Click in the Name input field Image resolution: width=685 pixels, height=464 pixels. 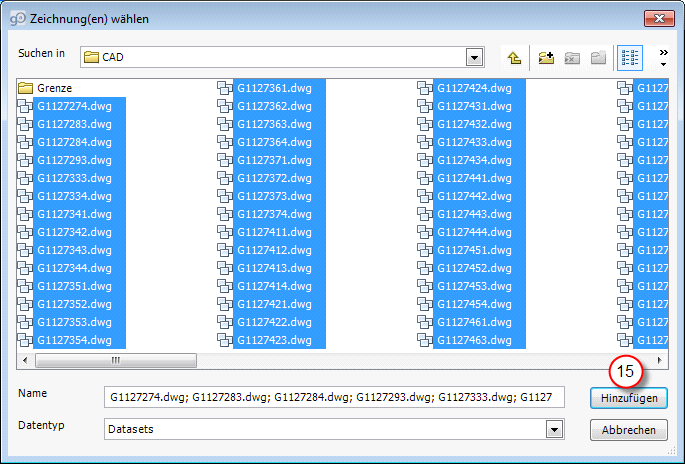pyautogui.click(x=335, y=398)
